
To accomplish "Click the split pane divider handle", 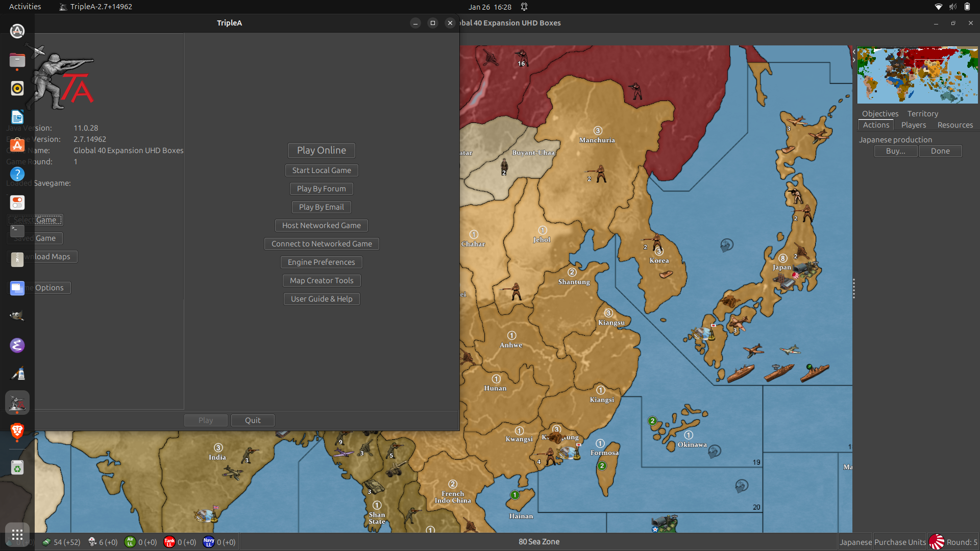I will click(853, 289).
